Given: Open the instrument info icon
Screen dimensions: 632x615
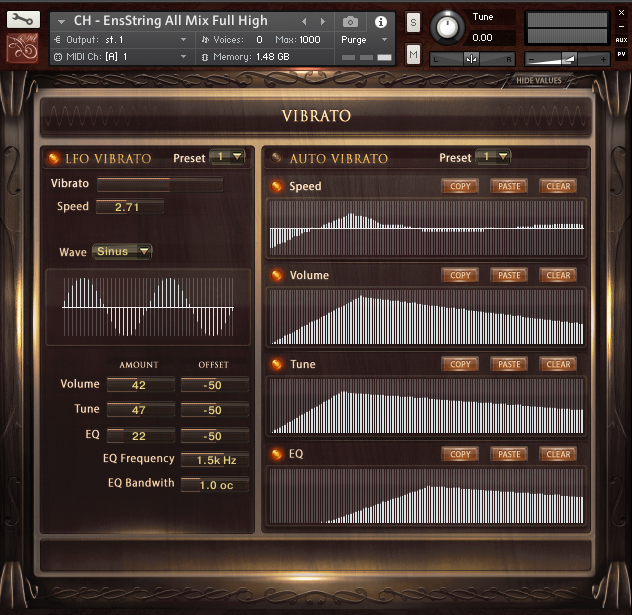Looking at the screenshot, I should pyautogui.click(x=380, y=22).
